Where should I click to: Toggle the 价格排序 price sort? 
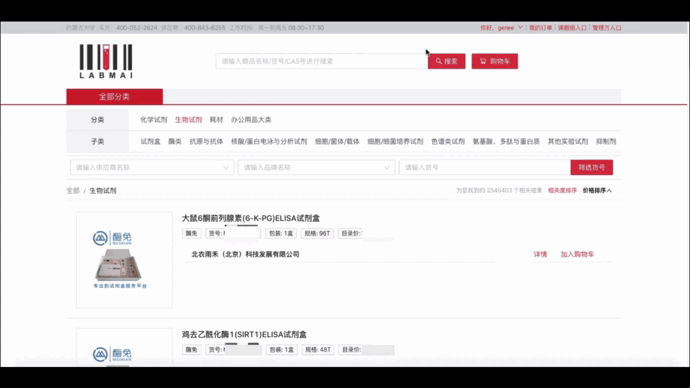(x=597, y=190)
